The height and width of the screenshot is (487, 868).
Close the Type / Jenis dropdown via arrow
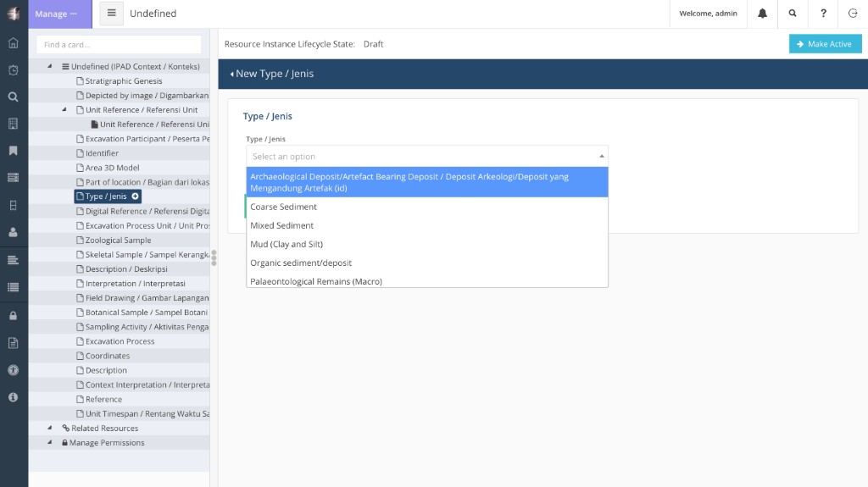601,156
